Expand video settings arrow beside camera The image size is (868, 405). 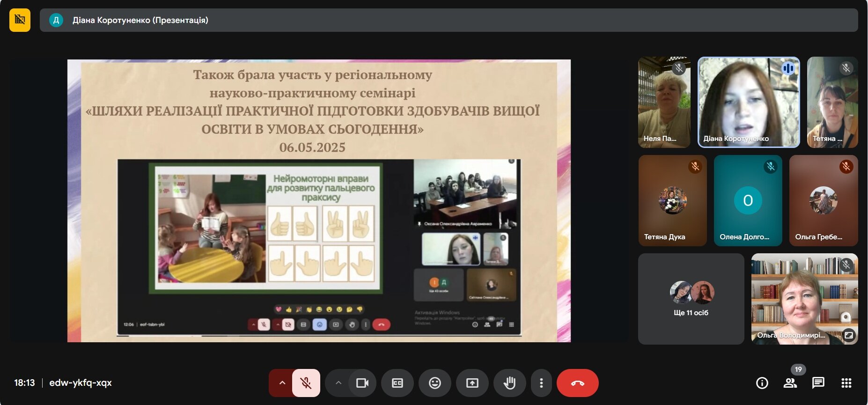coord(338,383)
